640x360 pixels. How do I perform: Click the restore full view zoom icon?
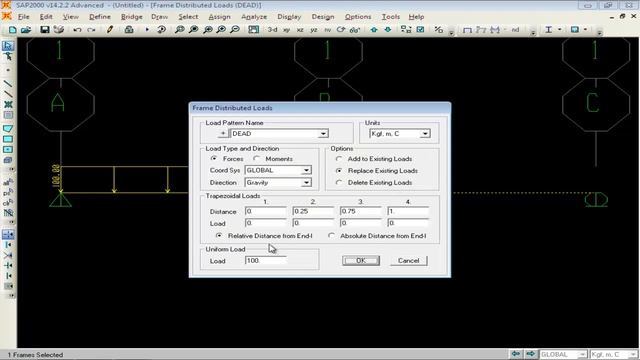193,30
